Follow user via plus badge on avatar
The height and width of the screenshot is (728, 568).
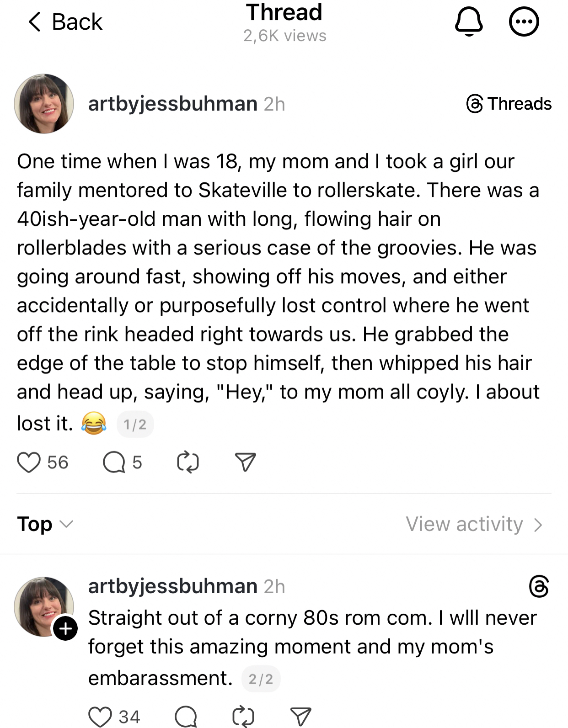[65, 628]
